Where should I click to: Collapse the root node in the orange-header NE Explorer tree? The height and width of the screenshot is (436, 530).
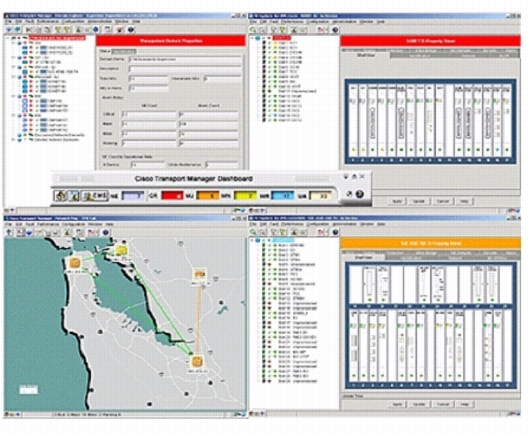[x=252, y=240]
